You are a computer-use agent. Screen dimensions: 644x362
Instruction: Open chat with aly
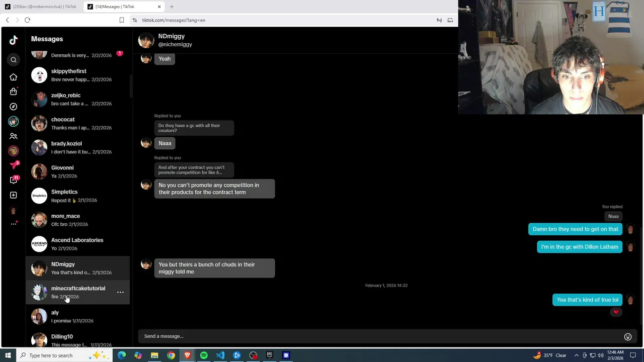pyautogui.click(x=78, y=317)
